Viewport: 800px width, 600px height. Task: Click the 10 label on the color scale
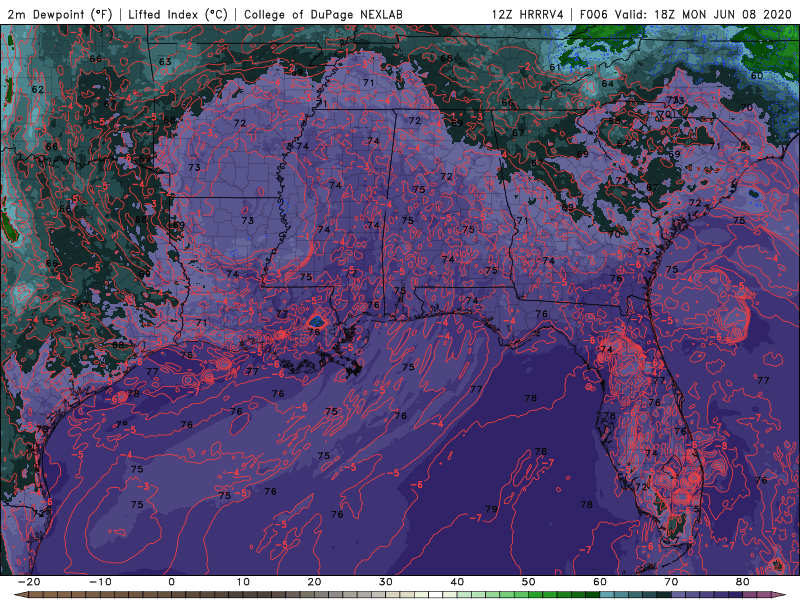point(243,582)
